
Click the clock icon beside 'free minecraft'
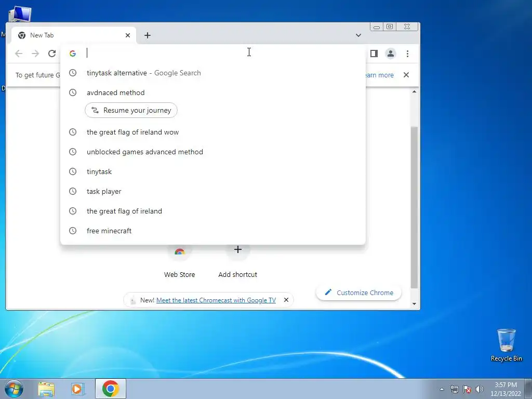click(x=73, y=231)
